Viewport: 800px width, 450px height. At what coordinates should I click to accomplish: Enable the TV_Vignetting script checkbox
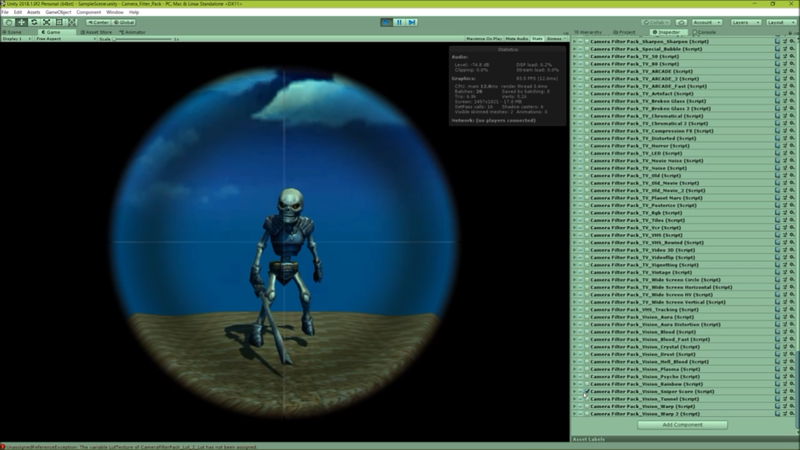[x=587, y=265]
